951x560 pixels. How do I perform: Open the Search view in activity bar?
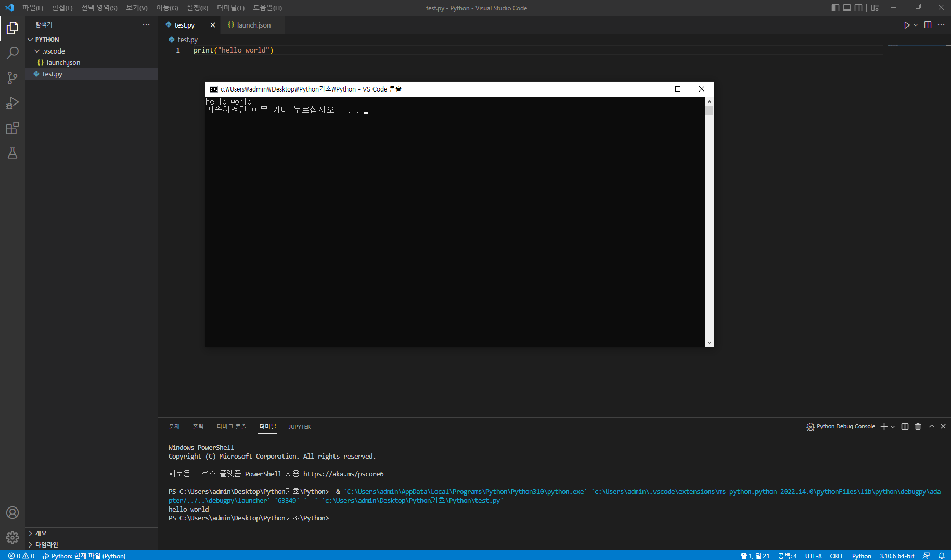12,53
